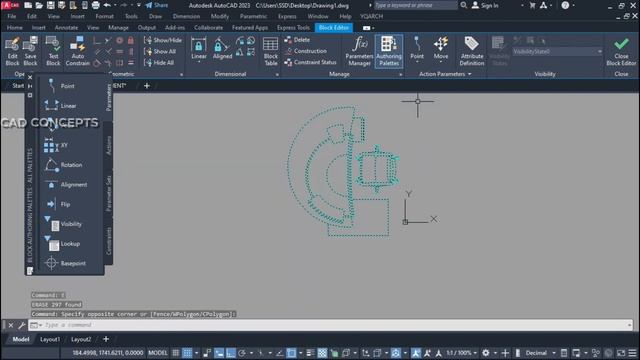The image size is (640, 360).
Task: Switch to the Constraints palette tab
Action: pyautogui.click(x=109, y=241)
